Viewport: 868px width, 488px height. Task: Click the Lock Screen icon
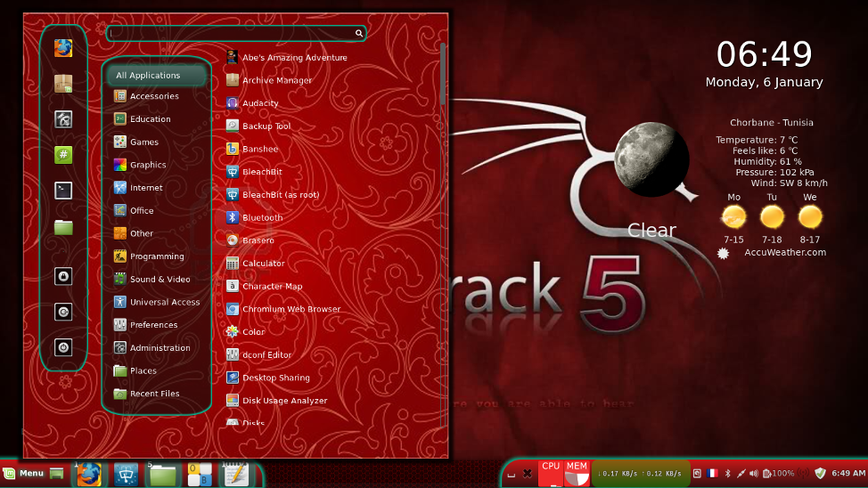(63, 276)
